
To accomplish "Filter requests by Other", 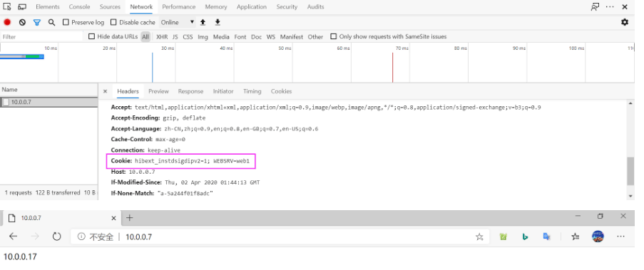I will coord(315,36).
